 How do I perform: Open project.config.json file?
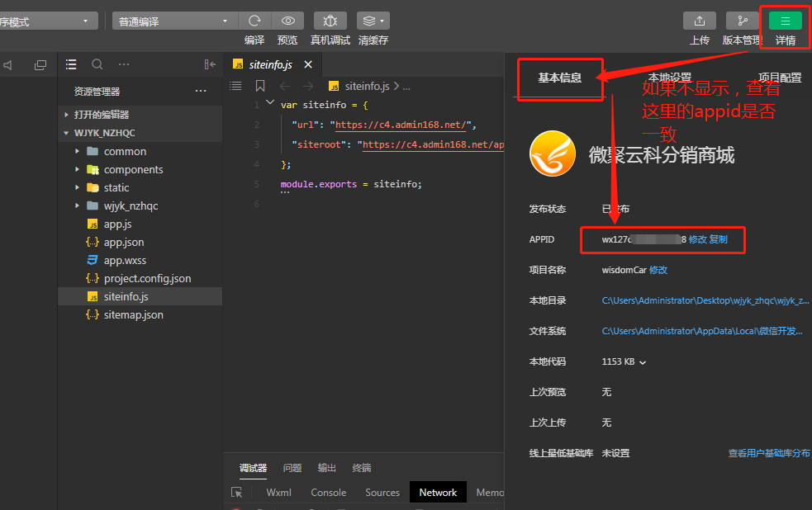(x=140, y=278)
